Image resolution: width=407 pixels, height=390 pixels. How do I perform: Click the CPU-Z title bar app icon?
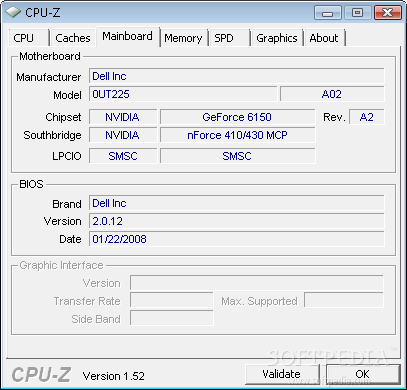click(13, 12)
